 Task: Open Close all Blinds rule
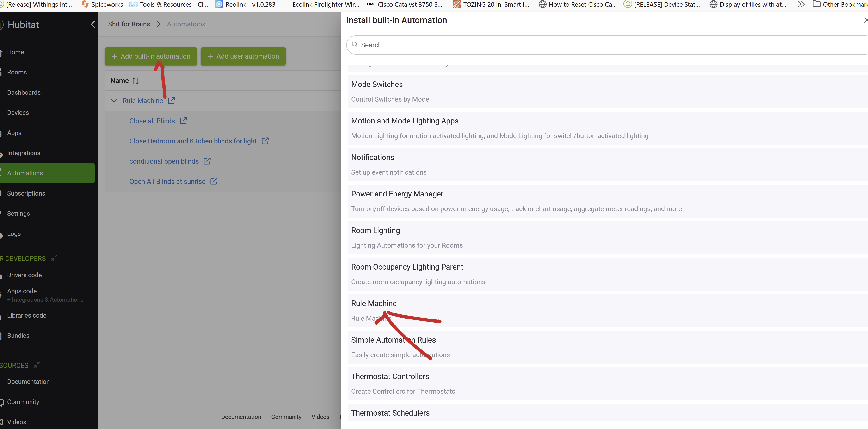coord(152,121)
